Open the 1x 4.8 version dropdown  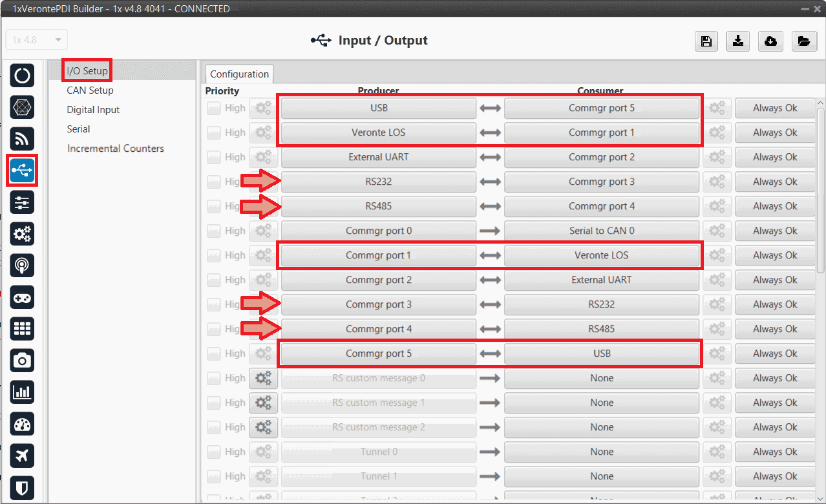(36, 40)
